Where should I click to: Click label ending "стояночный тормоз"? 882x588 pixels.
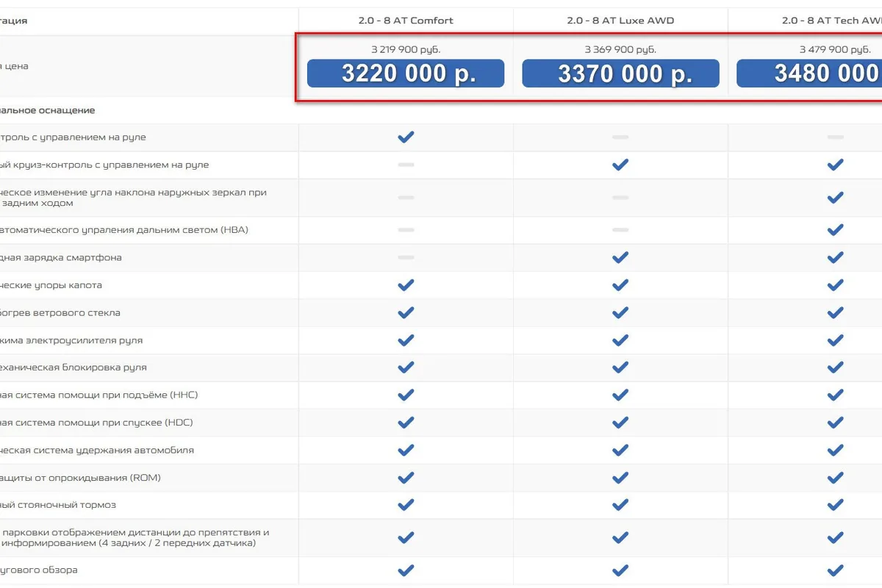click(58, 505)
